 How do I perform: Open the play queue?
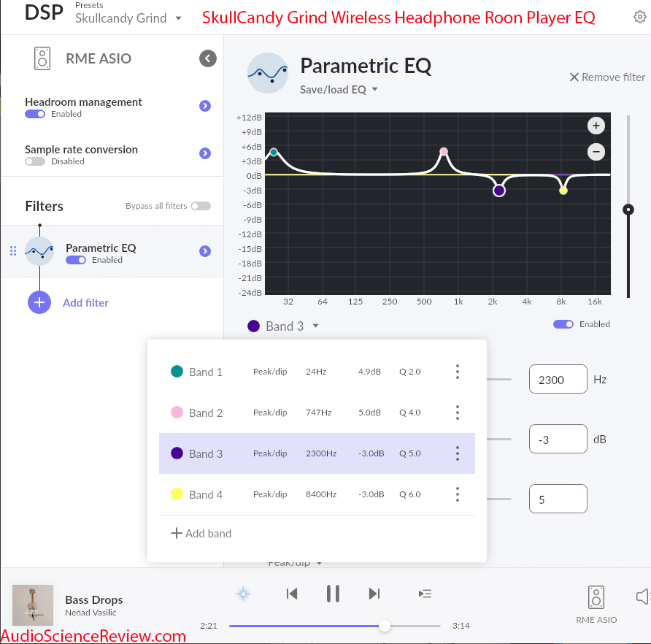click(x=425, y=594)
